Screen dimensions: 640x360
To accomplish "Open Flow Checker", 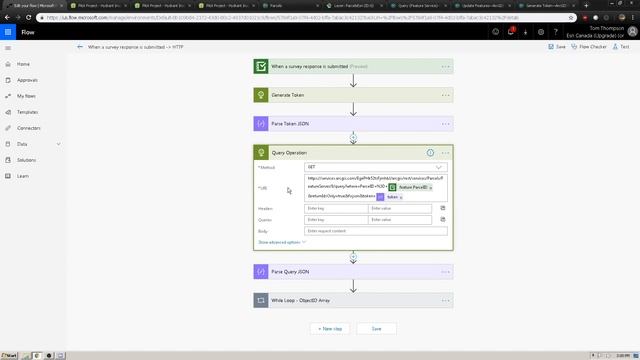I will pyautogui.click(x=589, y=47).
